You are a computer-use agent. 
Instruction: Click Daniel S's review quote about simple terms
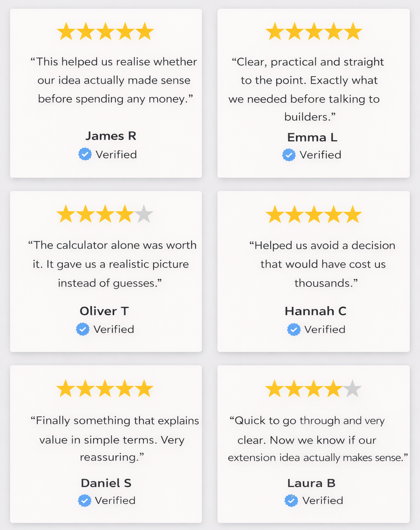click(x=112, y=439)
